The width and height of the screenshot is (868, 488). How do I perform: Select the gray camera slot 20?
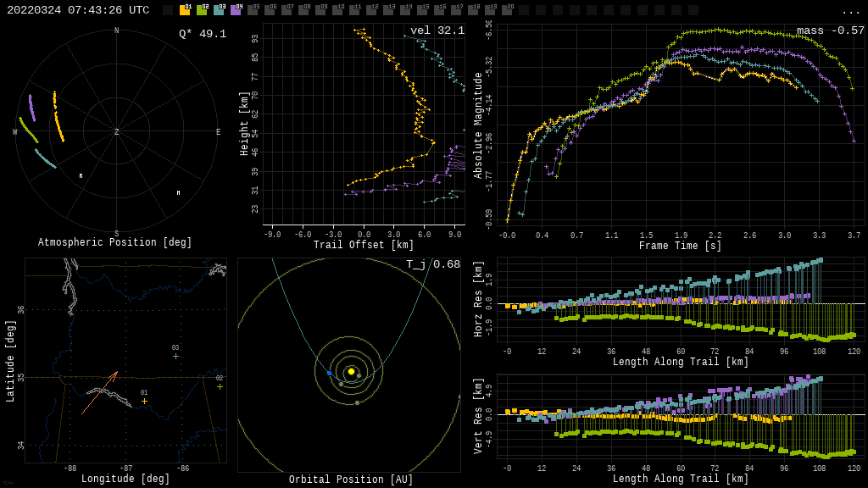507,10
